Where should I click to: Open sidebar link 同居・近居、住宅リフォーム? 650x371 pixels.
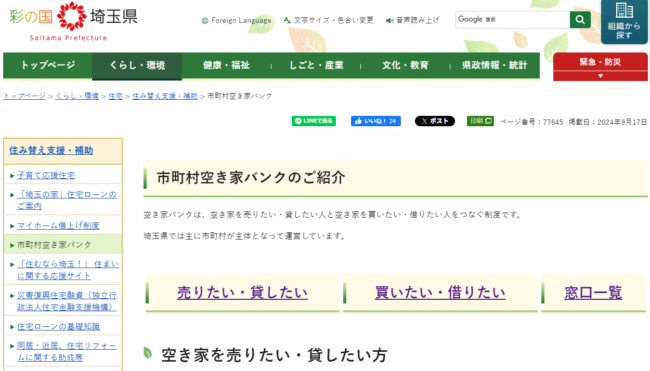pyautogui.click(x=67, y=351)
